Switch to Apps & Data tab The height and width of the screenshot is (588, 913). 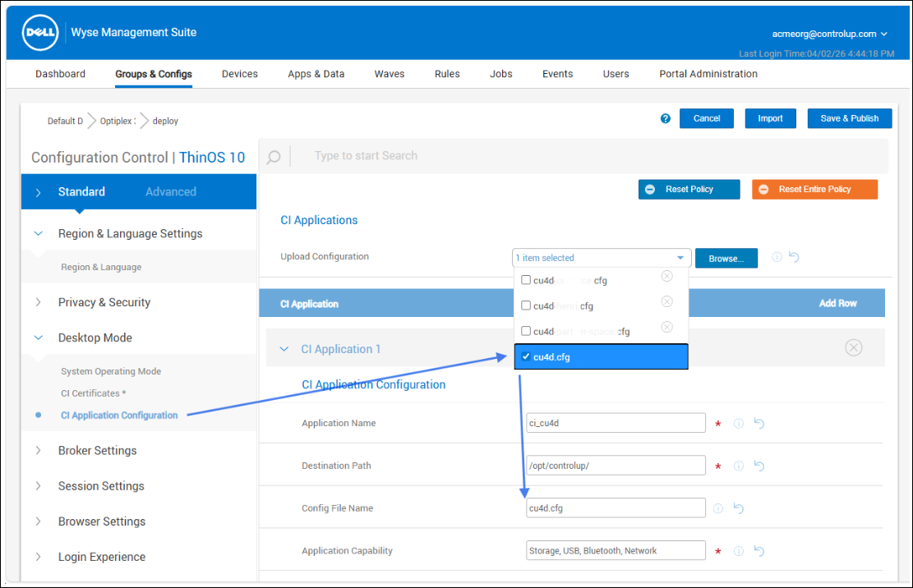tap(316, 74)
